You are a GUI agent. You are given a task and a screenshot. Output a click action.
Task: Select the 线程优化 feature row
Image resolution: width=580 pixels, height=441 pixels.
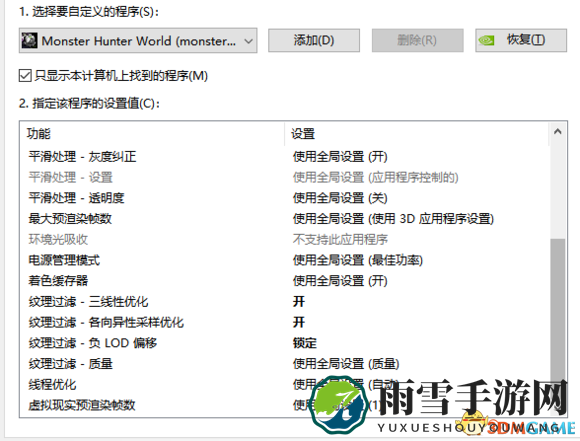[x=285, y=384]
